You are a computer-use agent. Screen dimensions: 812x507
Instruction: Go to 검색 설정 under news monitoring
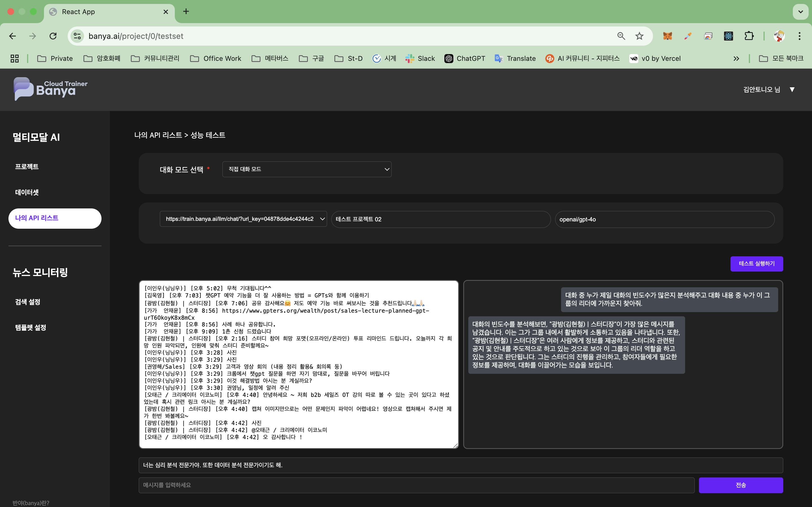coord(28,302)
